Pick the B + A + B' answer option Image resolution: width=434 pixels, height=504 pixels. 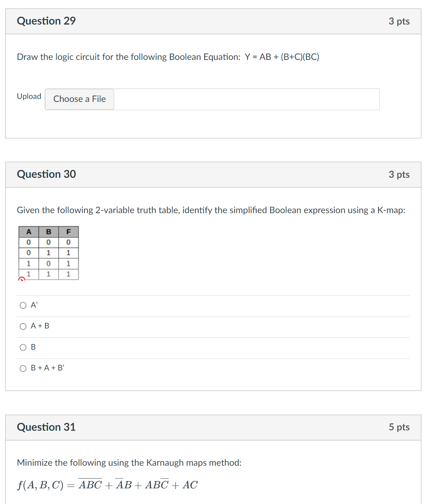pyautogui.click(x=23, y=368)
